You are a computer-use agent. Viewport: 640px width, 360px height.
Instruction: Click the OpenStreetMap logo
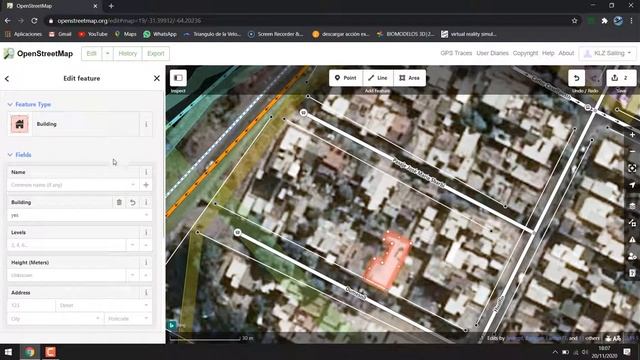(38, 53)
